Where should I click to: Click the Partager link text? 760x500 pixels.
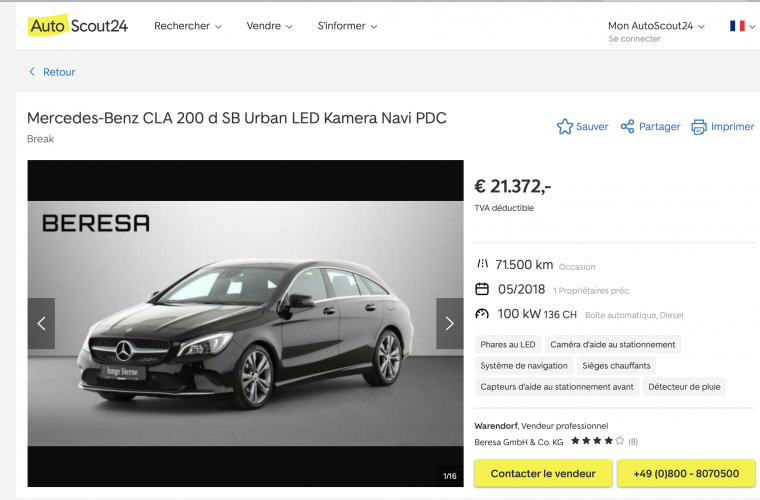pos(659,126)
